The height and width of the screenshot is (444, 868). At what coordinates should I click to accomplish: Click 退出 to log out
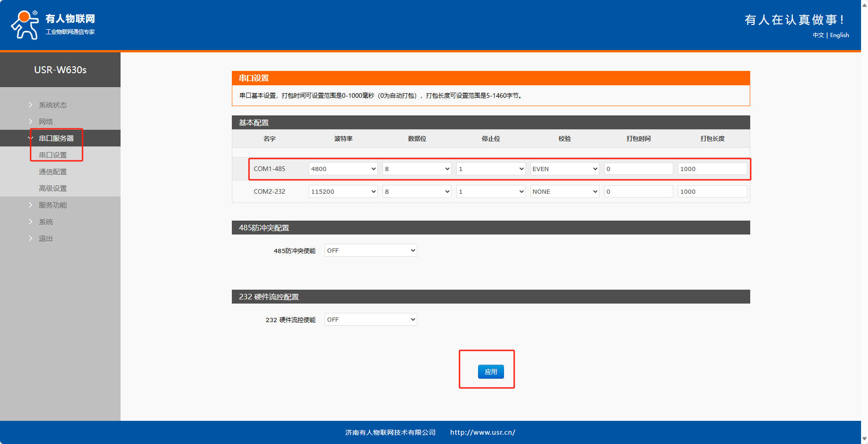45,238
